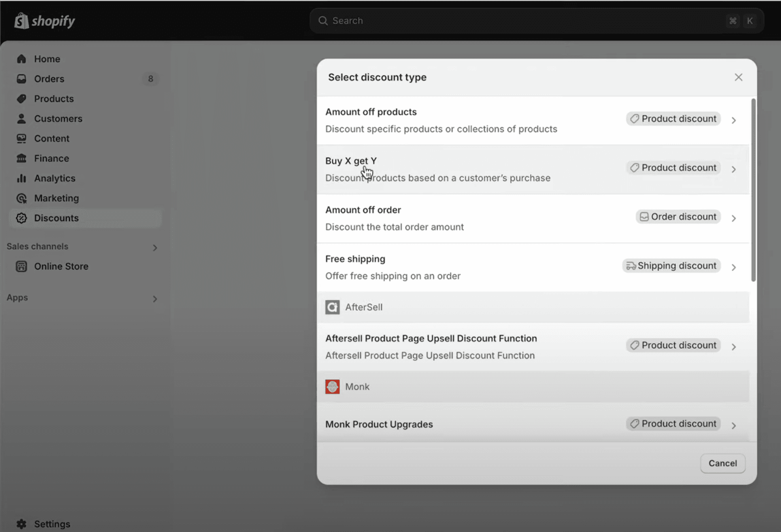Click the Online Store storefront icon
Viewport: 781px width, 532px height.
21,266
